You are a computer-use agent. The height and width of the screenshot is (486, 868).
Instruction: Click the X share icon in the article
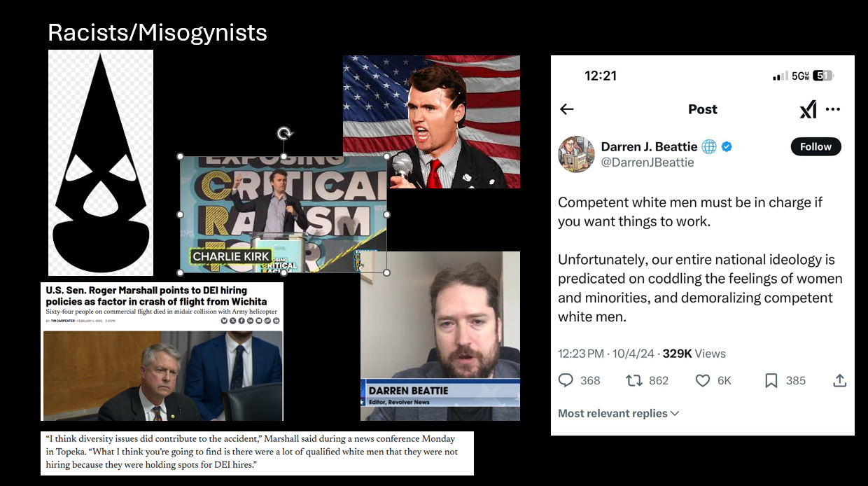pos(232,321)
